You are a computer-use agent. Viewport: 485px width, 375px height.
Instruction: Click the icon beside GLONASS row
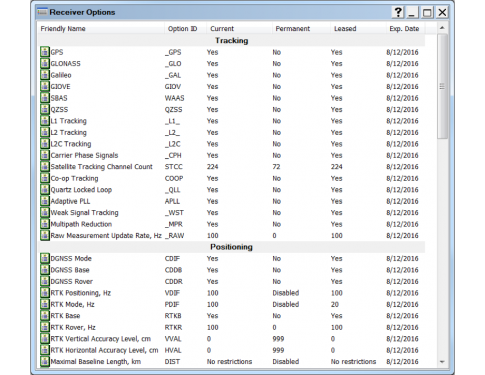[x=45, y=63]
